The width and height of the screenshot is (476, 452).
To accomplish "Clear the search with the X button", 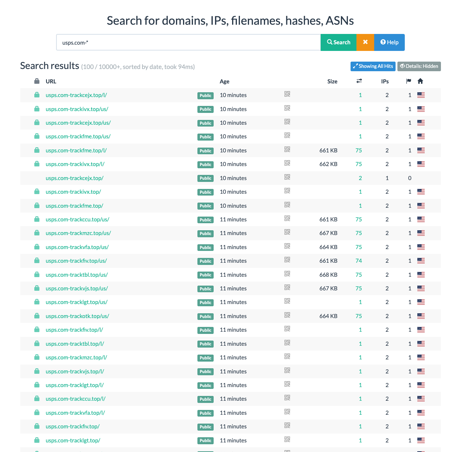I will pos(365,42).
